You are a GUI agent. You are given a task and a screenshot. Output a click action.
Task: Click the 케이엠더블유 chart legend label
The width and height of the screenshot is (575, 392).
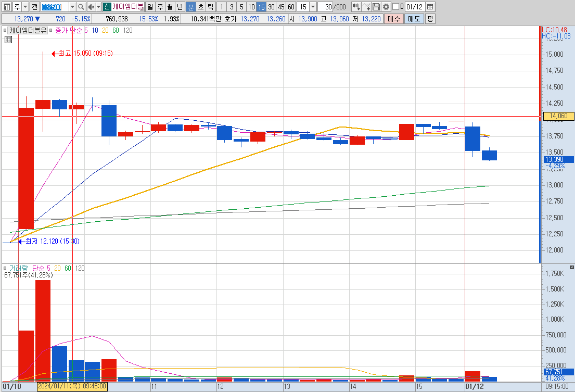(x=28, y=30)
